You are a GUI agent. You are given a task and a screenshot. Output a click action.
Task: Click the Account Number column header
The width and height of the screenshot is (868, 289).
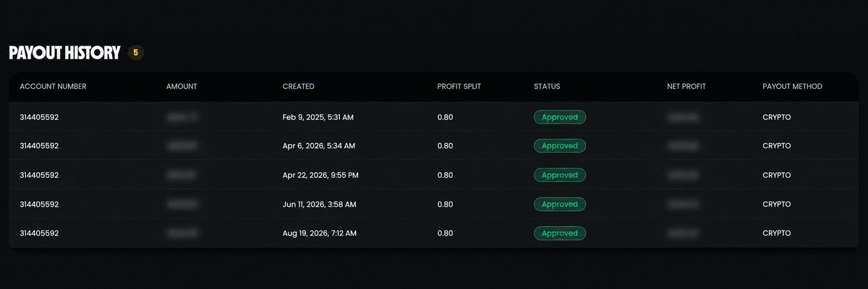pos(53,87)
